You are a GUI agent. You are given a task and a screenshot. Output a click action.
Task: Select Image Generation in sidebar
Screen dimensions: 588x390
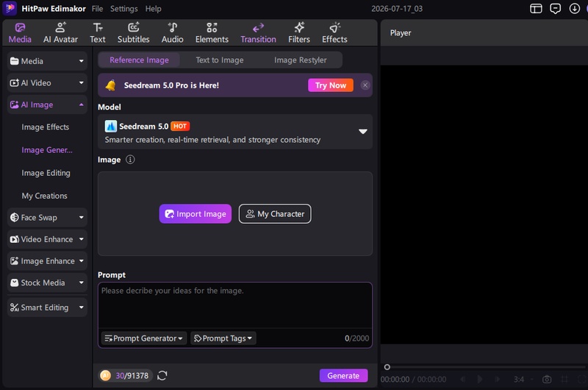point(47,150)
